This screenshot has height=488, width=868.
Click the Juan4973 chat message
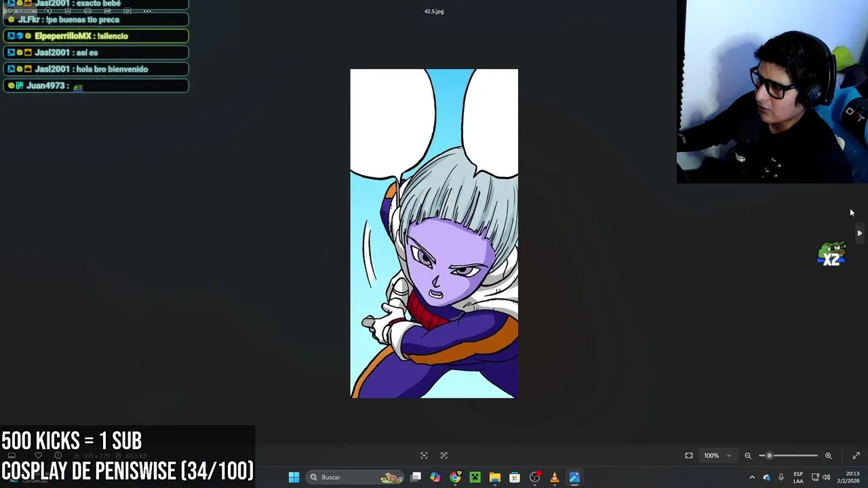pyautogui.click(x=96, y=85)
